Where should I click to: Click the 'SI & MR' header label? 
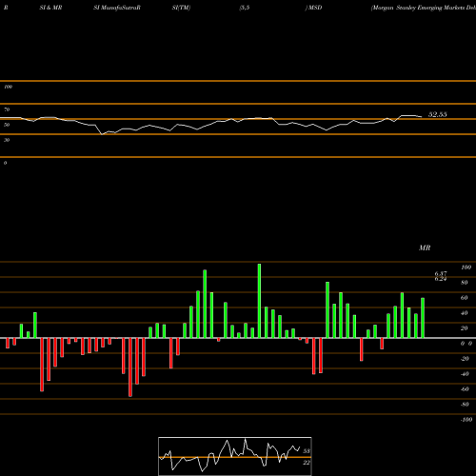point(50,8)
